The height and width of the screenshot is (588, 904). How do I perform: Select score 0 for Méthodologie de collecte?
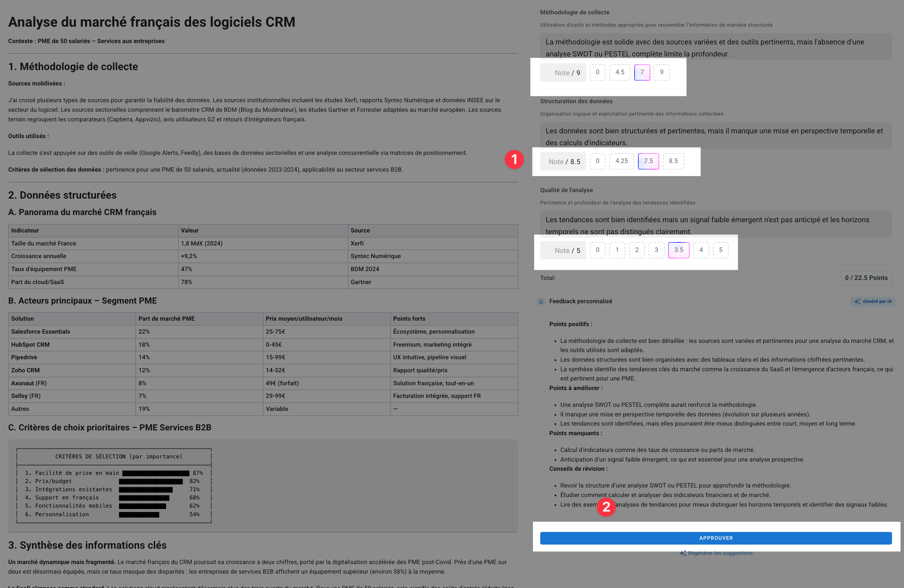pyautogui.click(x=597, y=72)
